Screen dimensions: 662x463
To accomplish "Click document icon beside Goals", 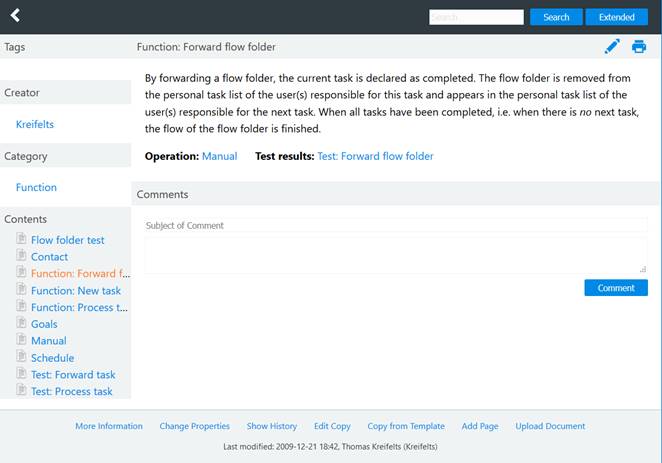I will tap(21, 324).
